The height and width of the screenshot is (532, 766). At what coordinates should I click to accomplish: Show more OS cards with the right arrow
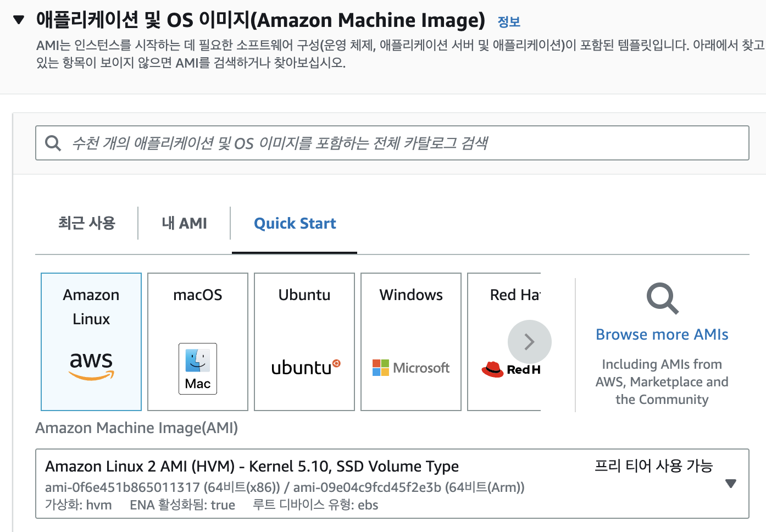pos(530,342)
